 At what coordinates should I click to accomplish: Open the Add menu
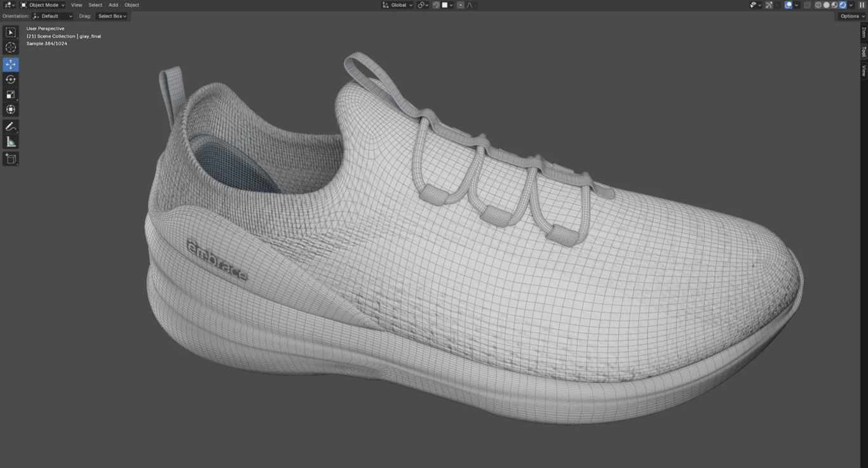[113, 5]
